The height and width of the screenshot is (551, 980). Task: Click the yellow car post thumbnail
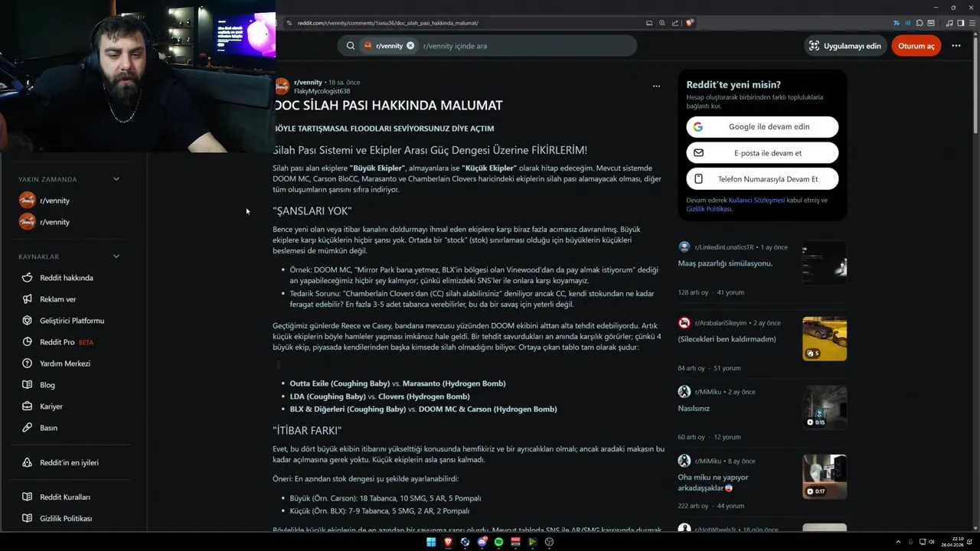tap(825, 338)
